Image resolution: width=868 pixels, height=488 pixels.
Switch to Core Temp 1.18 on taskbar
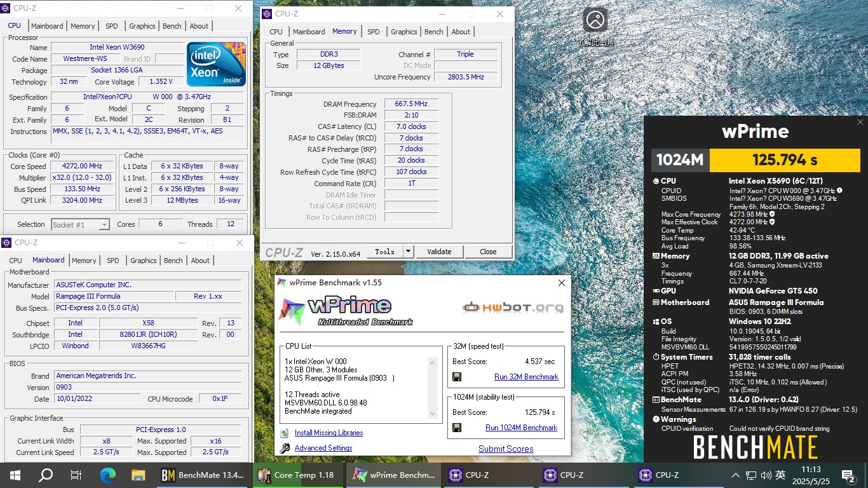pyautogui.click(x=298, y=475)
